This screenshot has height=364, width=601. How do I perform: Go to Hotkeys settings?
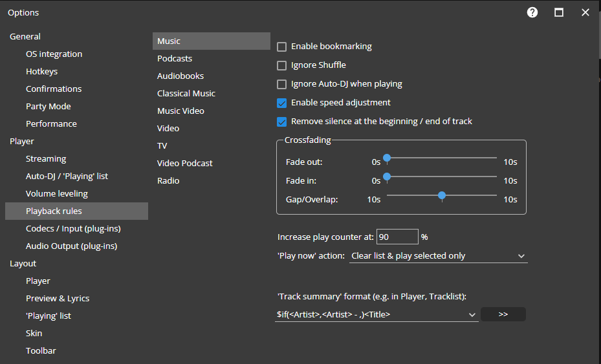42,71
